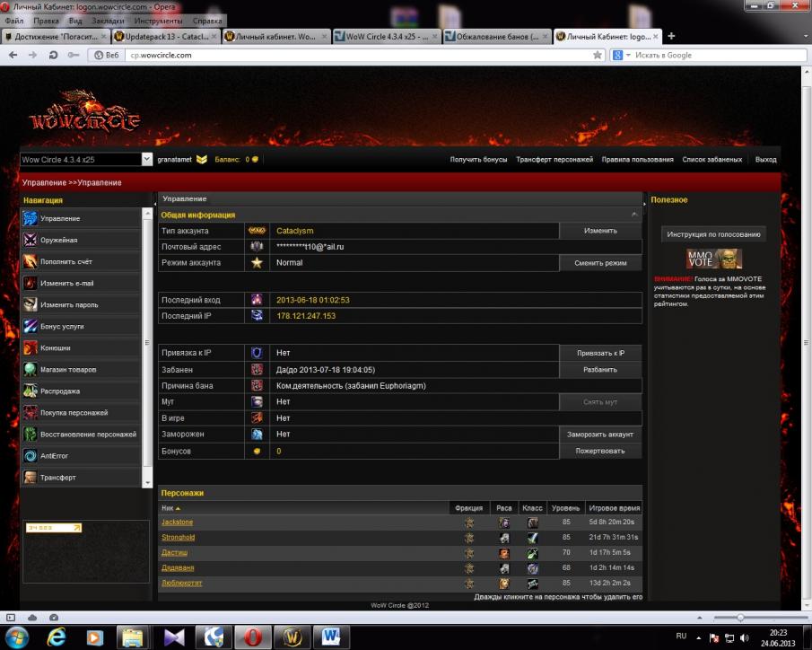Adjust the zoom slider in the status bar

740,618
